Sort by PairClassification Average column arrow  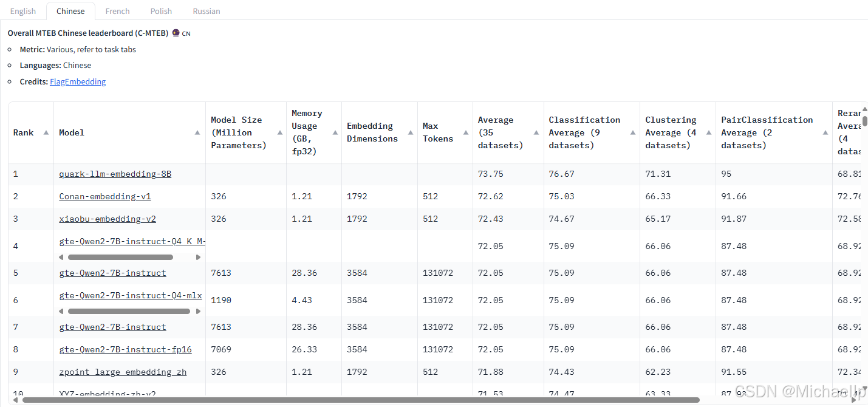click(x=825, y=132)
